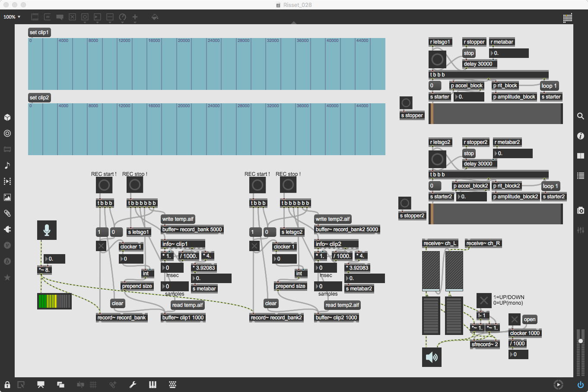Click the master volume slider knob

580,341
